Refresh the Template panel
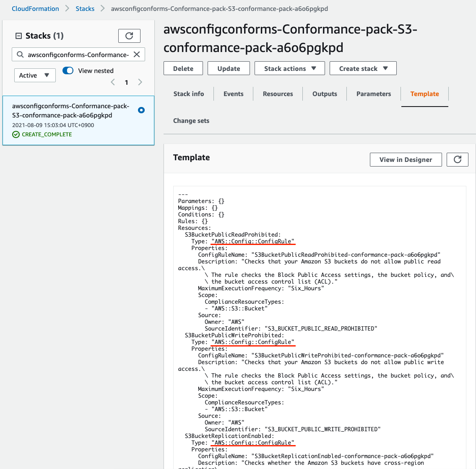The image size is (476, 469). coord(458,160)
